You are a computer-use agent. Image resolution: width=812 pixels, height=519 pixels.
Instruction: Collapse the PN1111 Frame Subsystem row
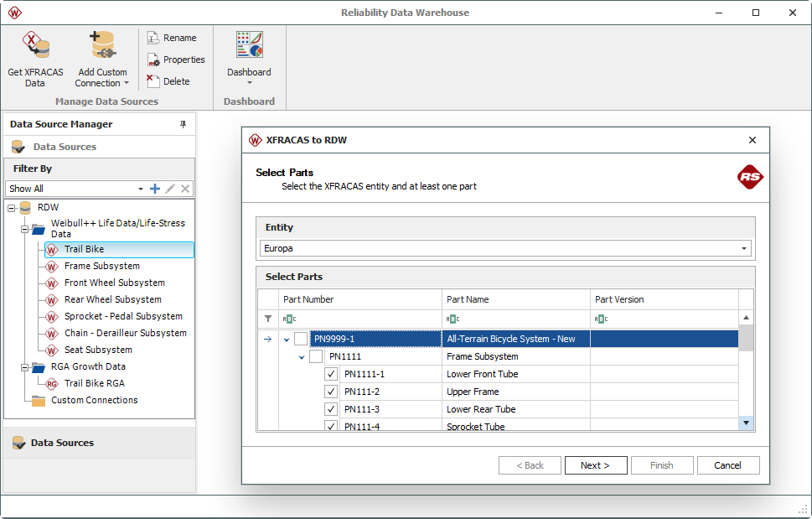(302, 356)
